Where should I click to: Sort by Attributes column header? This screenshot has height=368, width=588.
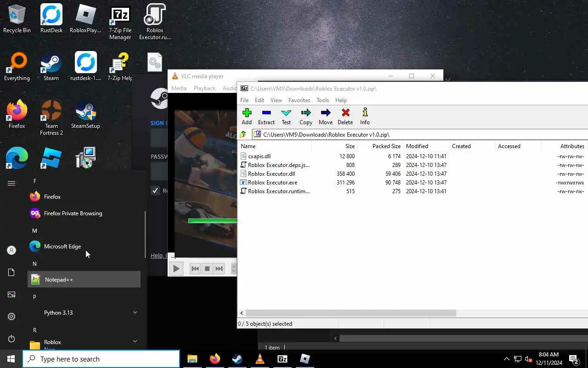(564, 146)
